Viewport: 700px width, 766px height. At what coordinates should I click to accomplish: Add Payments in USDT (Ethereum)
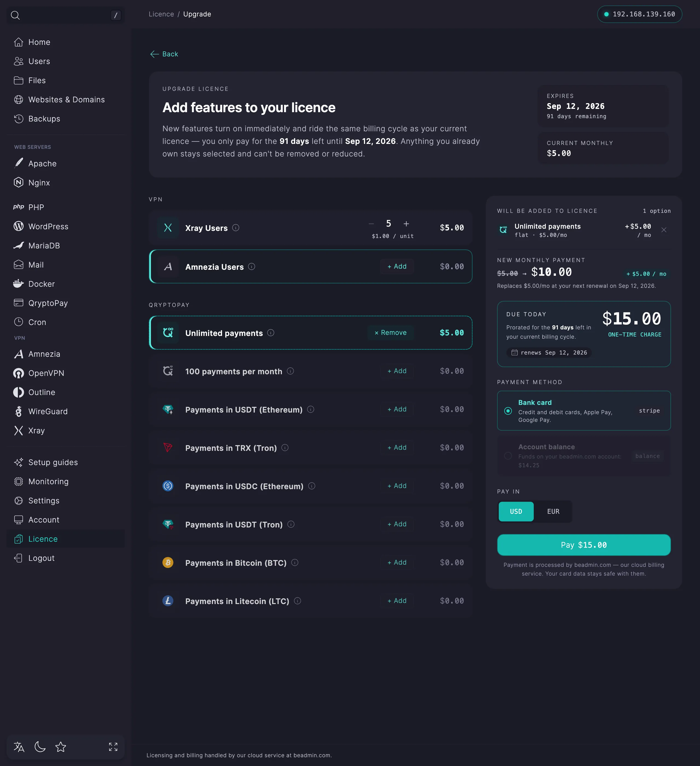click(397, 409)
